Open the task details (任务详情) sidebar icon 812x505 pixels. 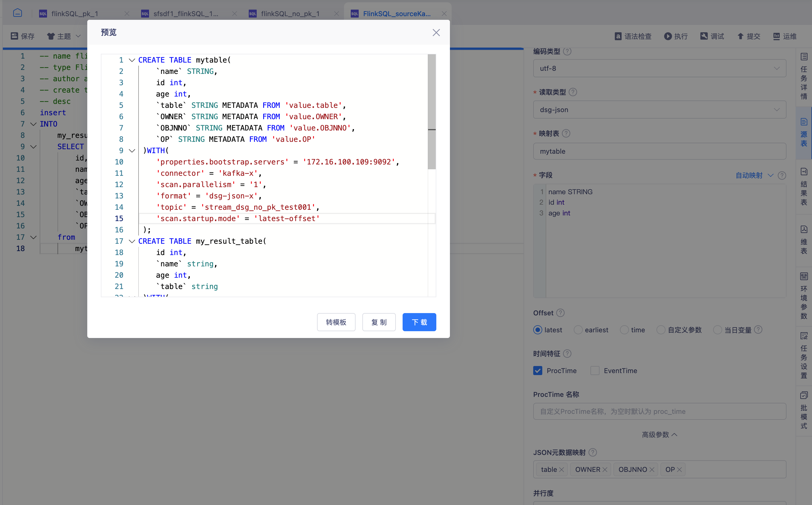coord(804,57)
